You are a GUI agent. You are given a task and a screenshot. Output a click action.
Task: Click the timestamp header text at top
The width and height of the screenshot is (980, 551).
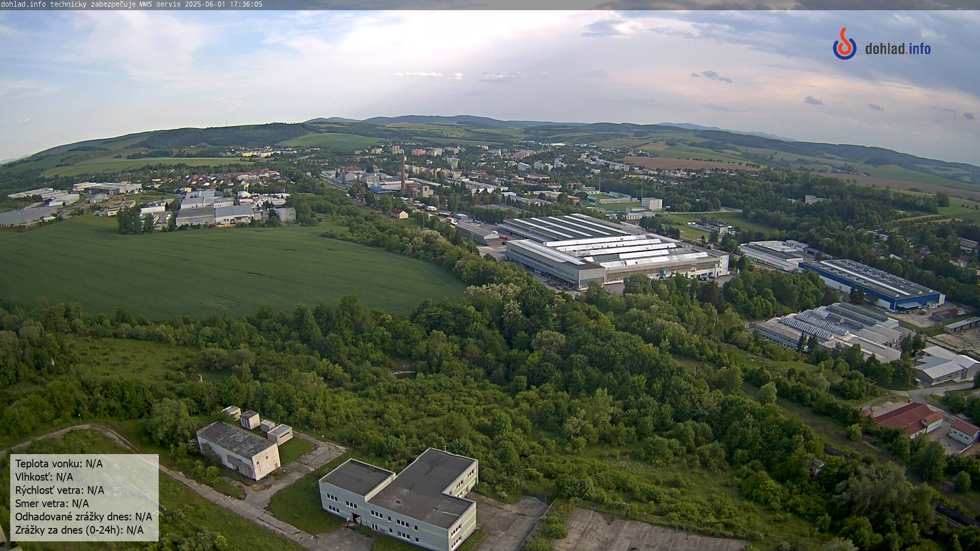[132, 4]
